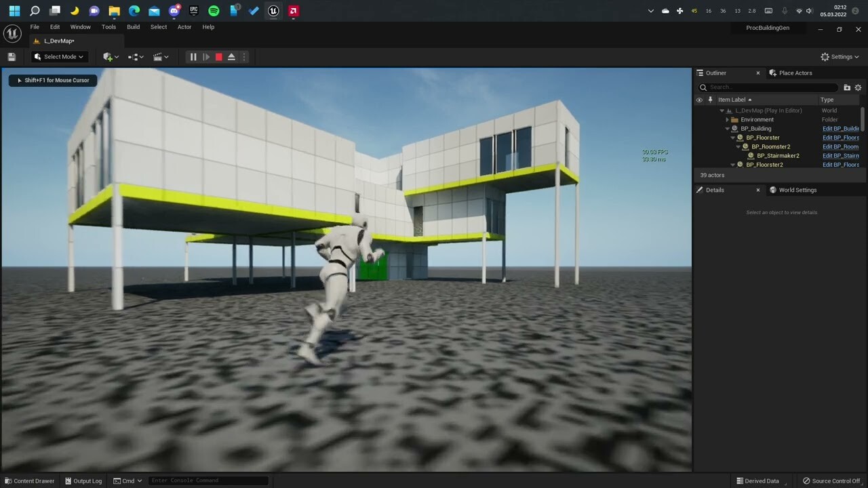Pause the Play In Editor session

[x=193, y=57]
